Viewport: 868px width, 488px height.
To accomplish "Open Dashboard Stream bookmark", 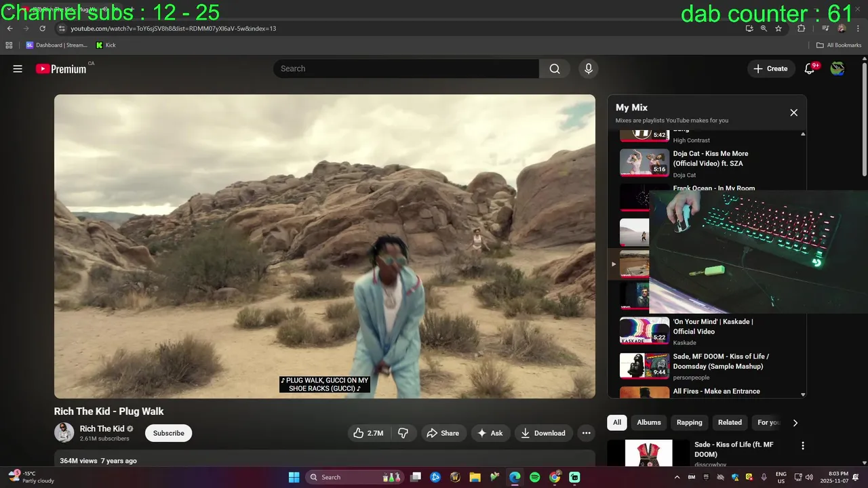I will pyautogui.click(x=57, y=45).
